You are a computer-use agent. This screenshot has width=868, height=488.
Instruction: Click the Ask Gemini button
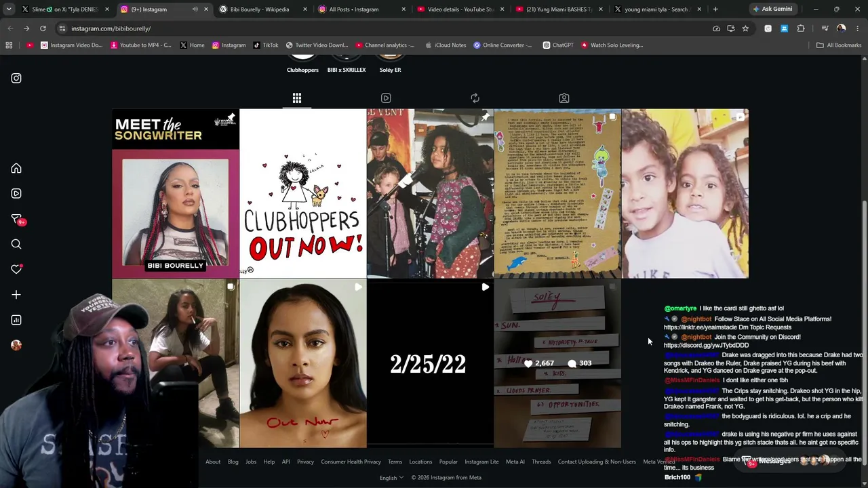coord(772,9)
